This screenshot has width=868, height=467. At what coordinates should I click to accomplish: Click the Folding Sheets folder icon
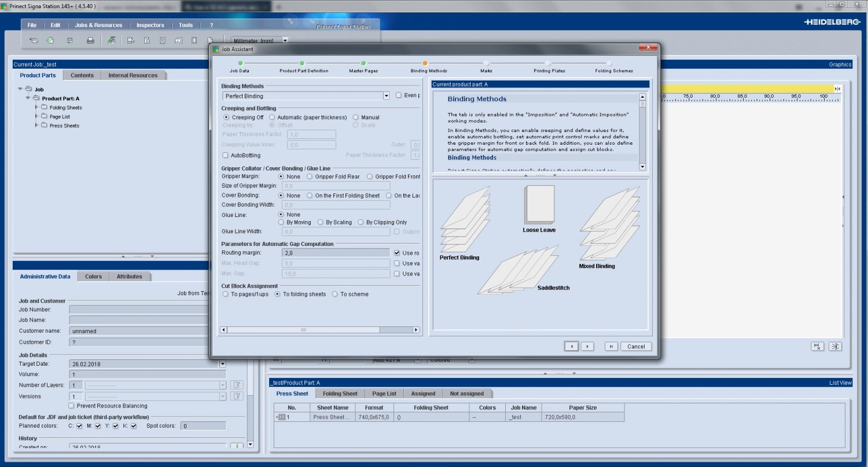click(45, 107)
